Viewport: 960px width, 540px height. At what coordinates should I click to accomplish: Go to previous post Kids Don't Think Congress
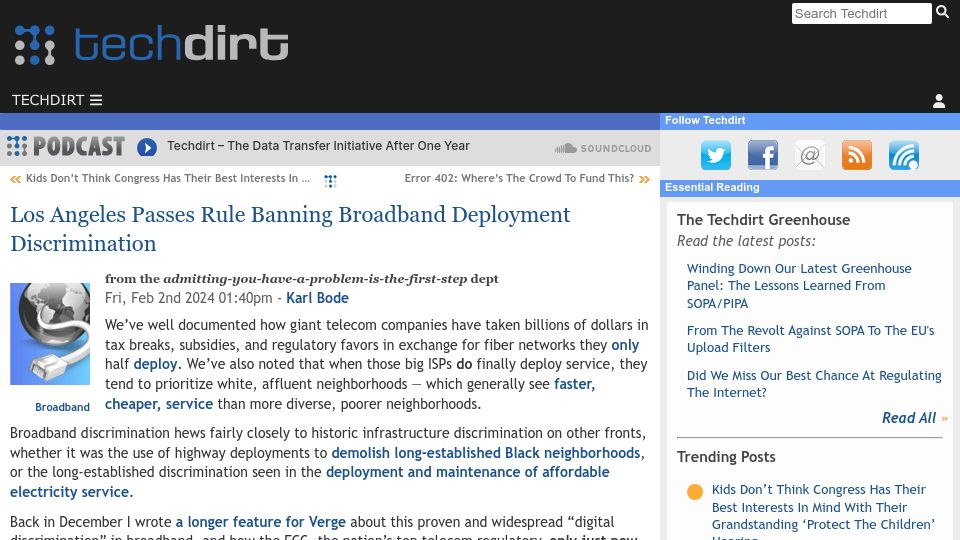[x=168, y=178]
